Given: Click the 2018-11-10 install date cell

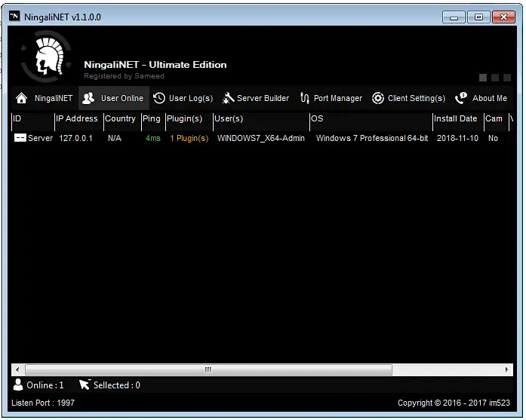Looking at the screenshot, I should click(457, 138).
